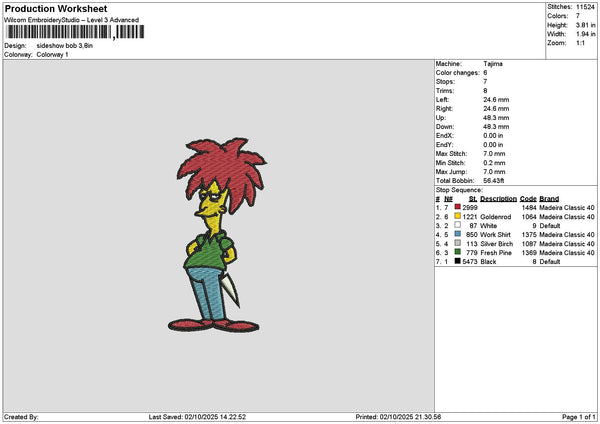The height and width of the screenshot is (424, 600).
Task: Click stitch count '2999' in stop 1
Action: click(x=470, y=208)
